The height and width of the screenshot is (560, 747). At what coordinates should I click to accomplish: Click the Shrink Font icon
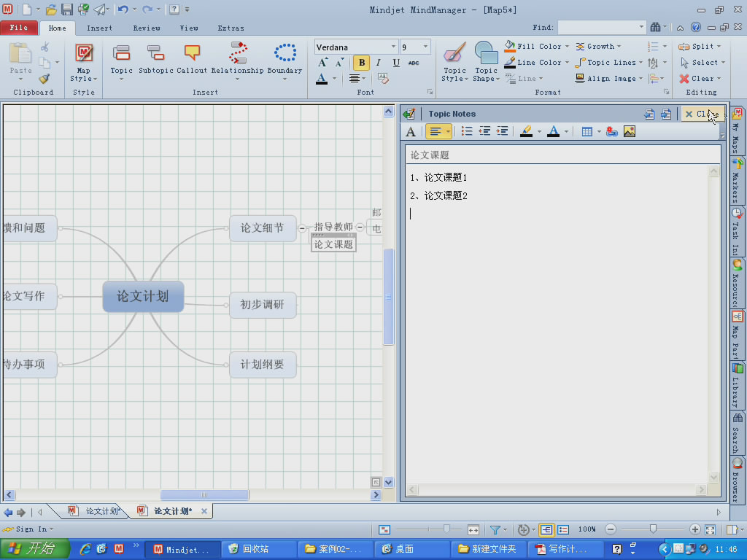pyautogui.click(x=340, y=63)
